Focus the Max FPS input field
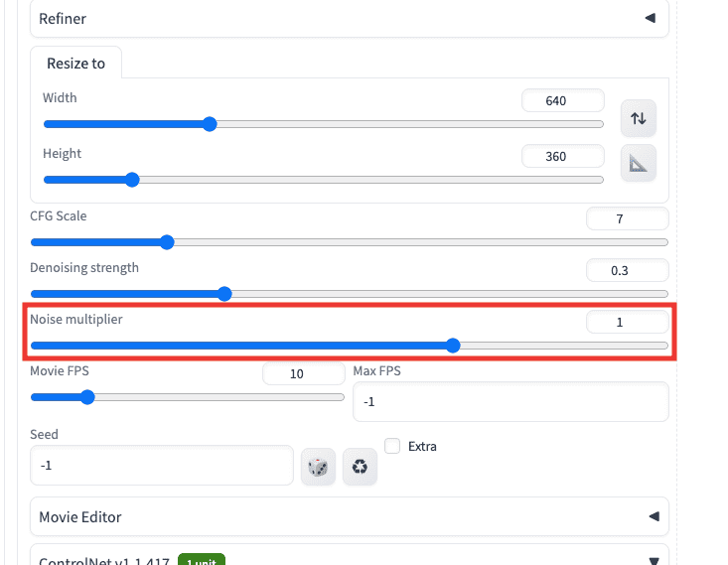This screenshot has height=565, width=728. [510, 401]
